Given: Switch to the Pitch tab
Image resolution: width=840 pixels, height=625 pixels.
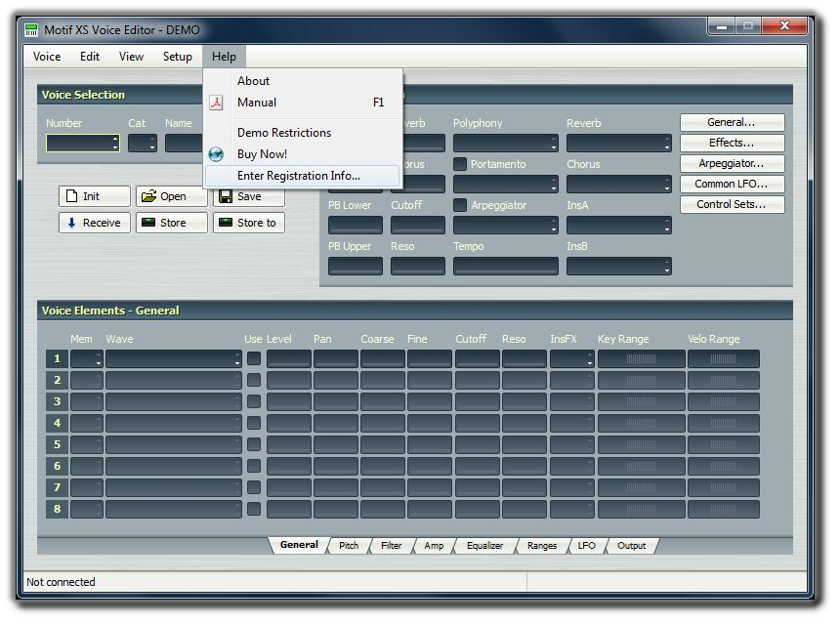Looking at the screenshot, I should click(x=349, y=546).
